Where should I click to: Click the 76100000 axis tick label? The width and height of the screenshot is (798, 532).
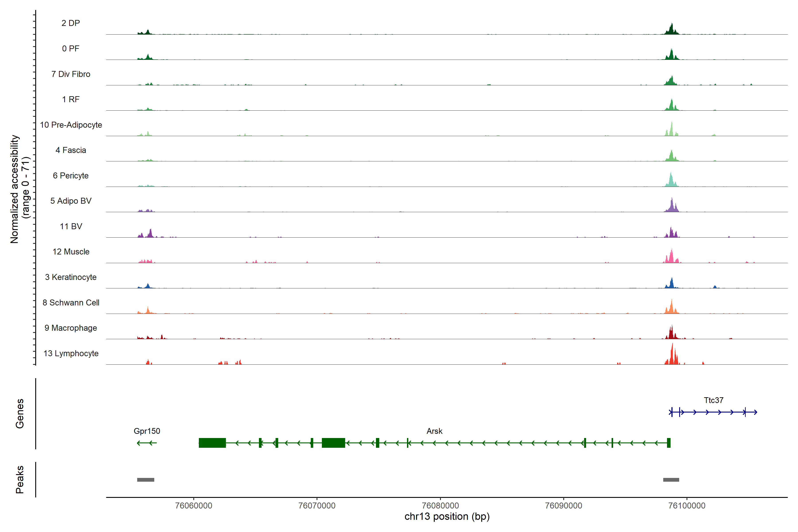[x=686, y=506]
